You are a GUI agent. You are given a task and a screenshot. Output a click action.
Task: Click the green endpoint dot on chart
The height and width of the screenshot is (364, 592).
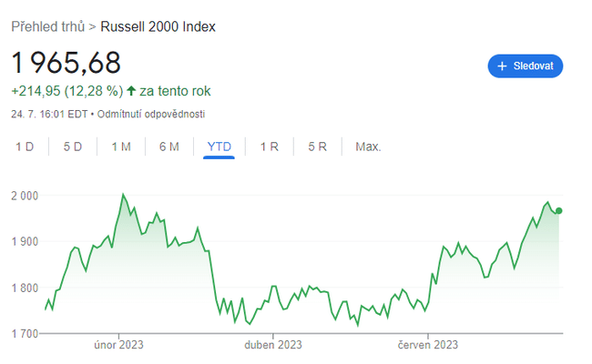tap(558, 211)
